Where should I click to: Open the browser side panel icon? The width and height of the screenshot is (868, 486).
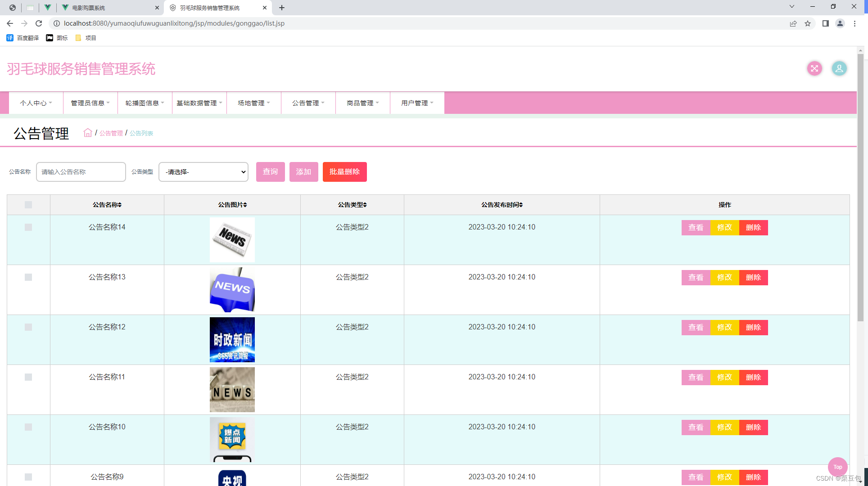(x=825, y=23)
